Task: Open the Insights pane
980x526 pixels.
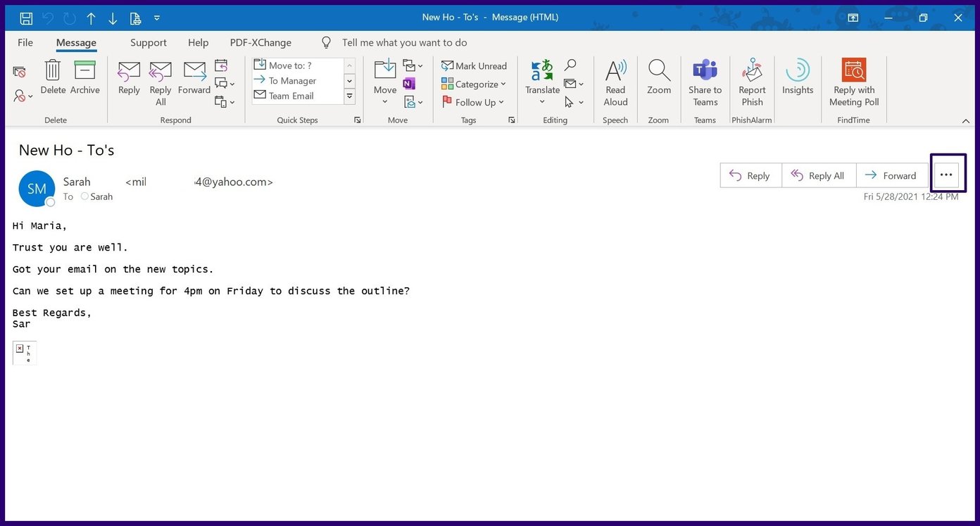Action: (798, 77)
